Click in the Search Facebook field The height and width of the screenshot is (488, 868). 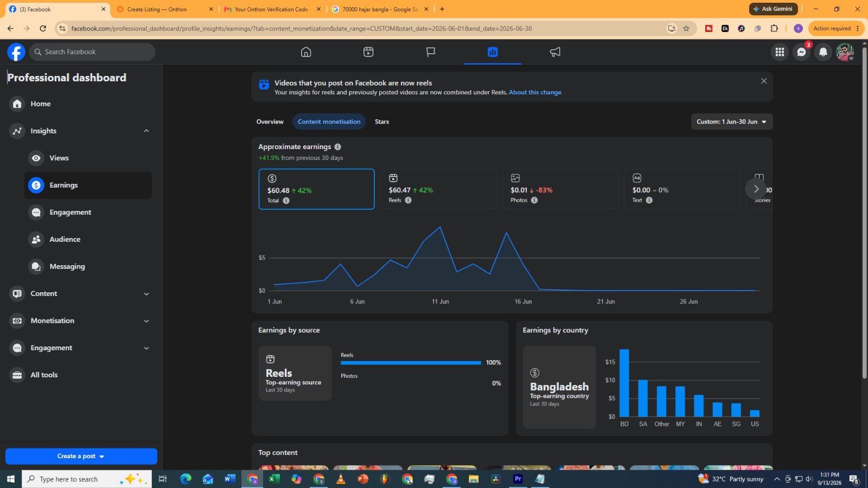(x=92, y=52)
